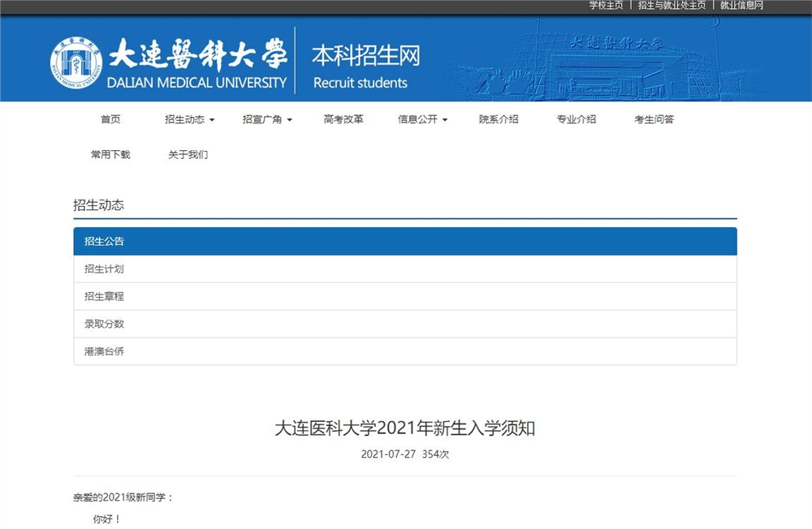Select 招生计划 in the side list

pos(405,269)
